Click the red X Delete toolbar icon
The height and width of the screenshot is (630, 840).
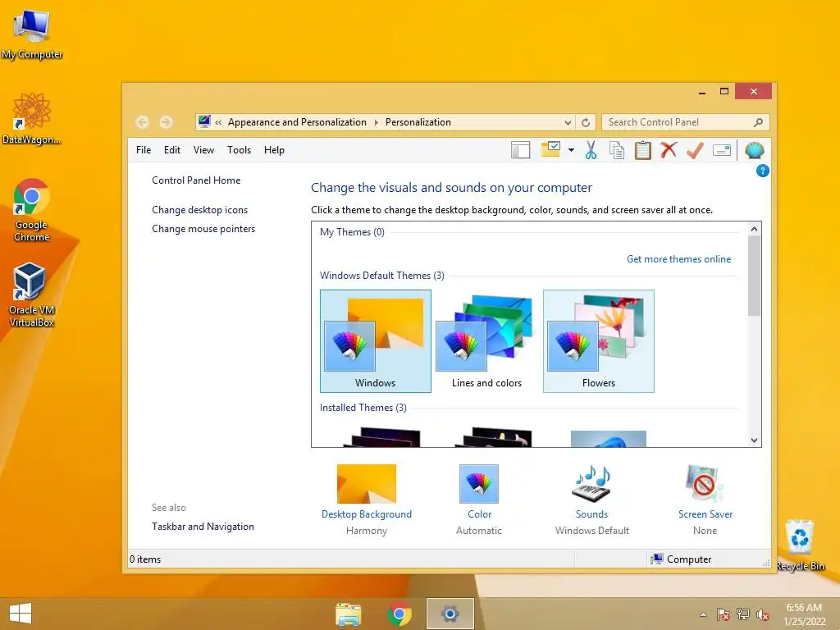[x=669, y=150]
